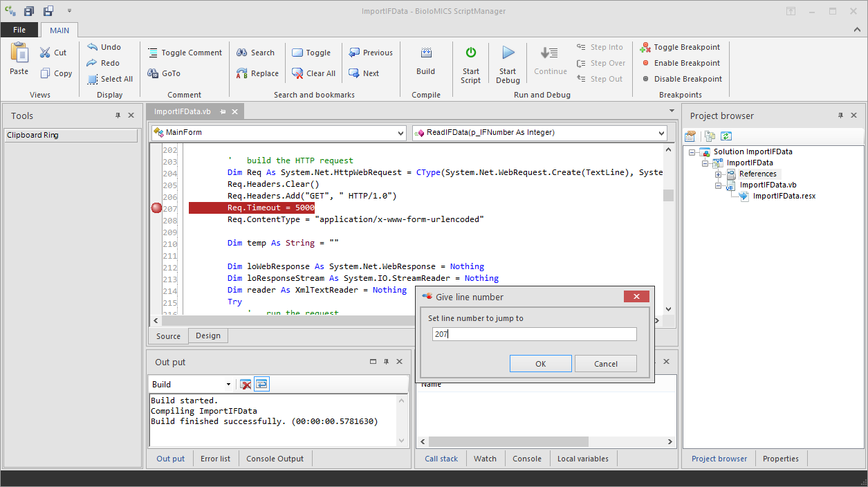Open the Console Output tab
The image size is (868, 487).
275,459
